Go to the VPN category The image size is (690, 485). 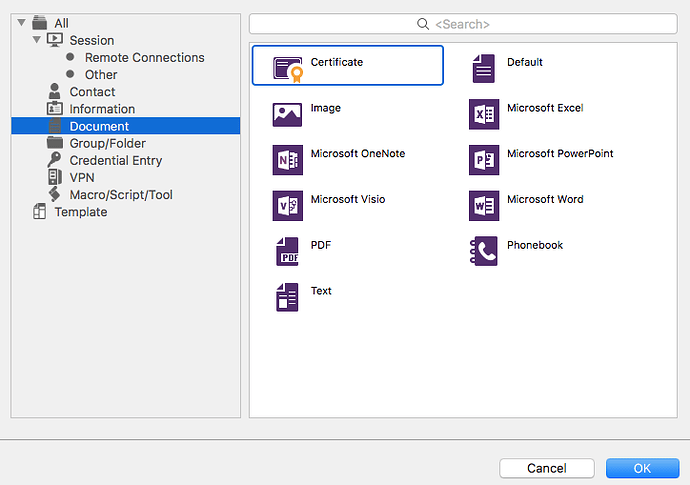pyautogui.click(x=82, y=177)
